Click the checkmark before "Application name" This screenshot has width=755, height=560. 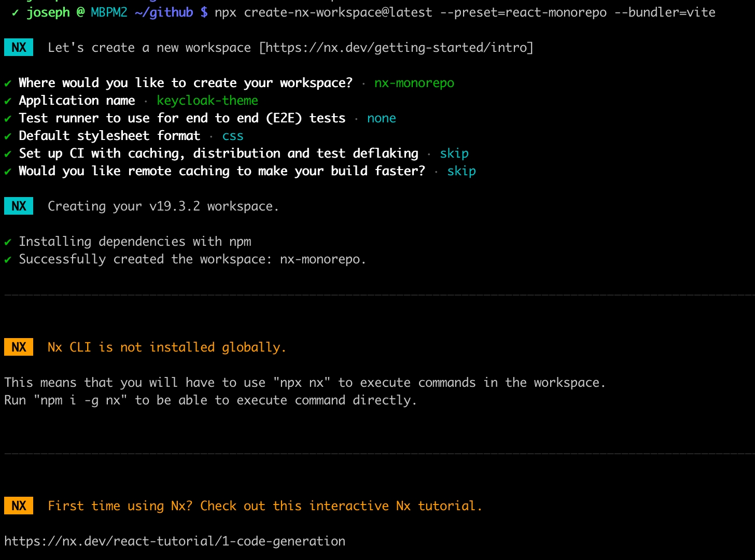coord(8,101)
